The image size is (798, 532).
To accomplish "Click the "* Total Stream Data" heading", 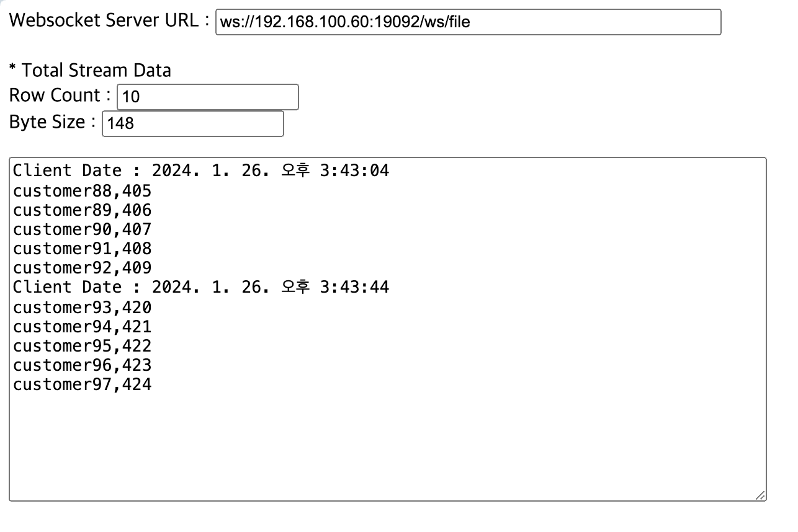I will pyautogui.click(x=90, y=71).
